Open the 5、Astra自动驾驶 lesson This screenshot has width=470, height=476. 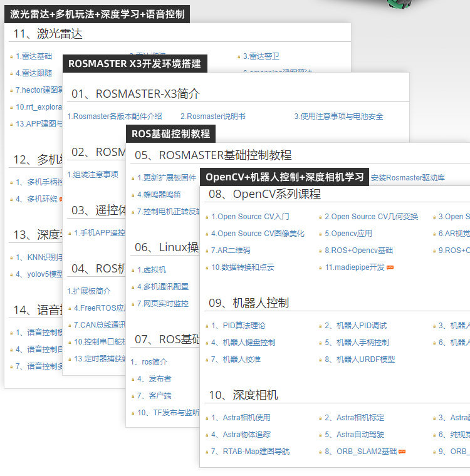(354, 435)
